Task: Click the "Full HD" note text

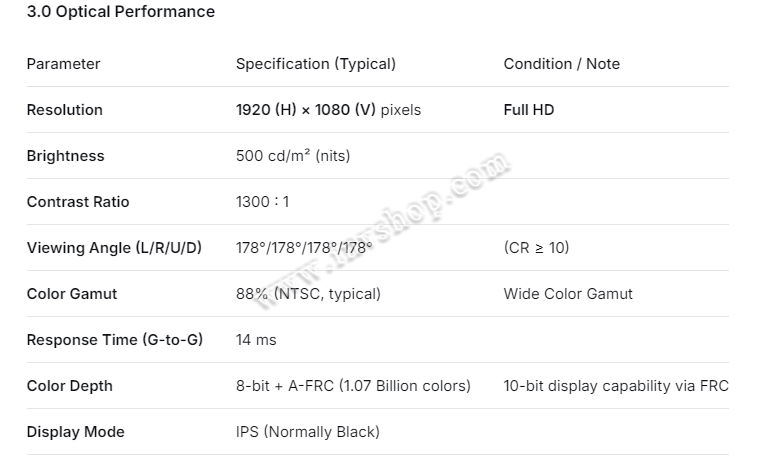Action: click(x=528, y=110)
